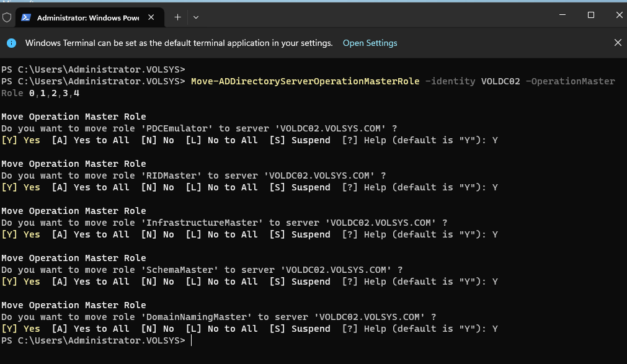Open Settings link in notification bar
627x364 pixels.
[370, 43]
